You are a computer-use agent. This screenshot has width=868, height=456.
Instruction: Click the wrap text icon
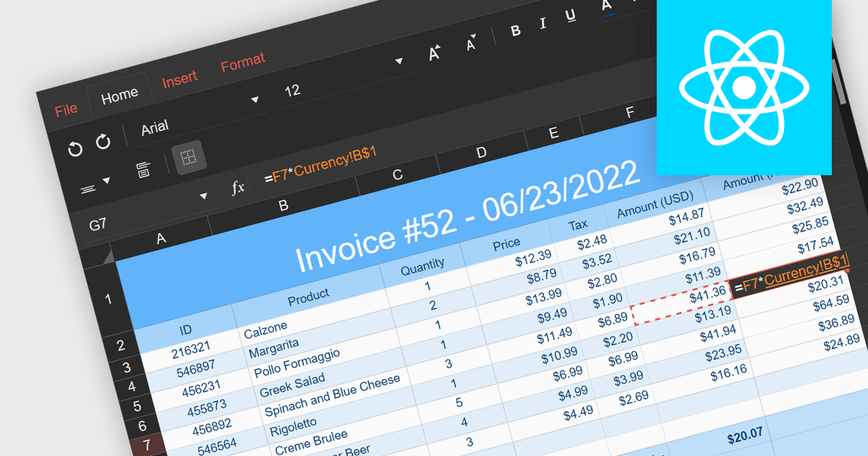point(143,170)
